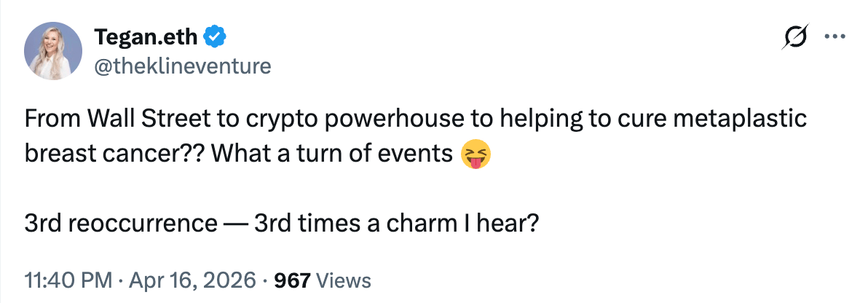Image resolution: width=868 pixels, height=303 pixels.
Task: Click the Apr 16, 2026 date
Action: (x=192, y=280)
